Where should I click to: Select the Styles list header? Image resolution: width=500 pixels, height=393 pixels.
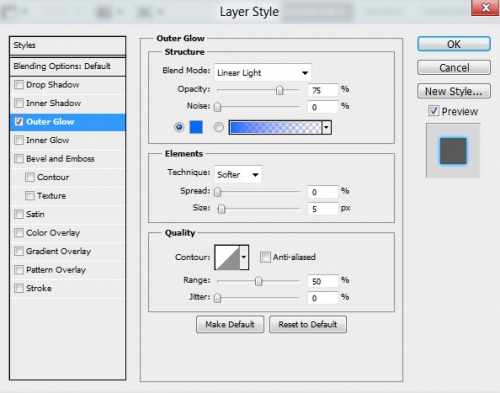click(x=68, y=45)
